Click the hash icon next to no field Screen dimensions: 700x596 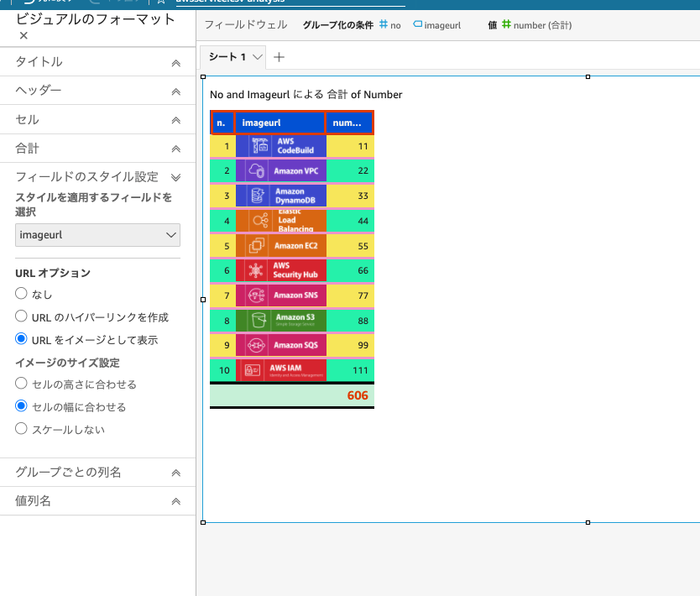pos(384,24)
